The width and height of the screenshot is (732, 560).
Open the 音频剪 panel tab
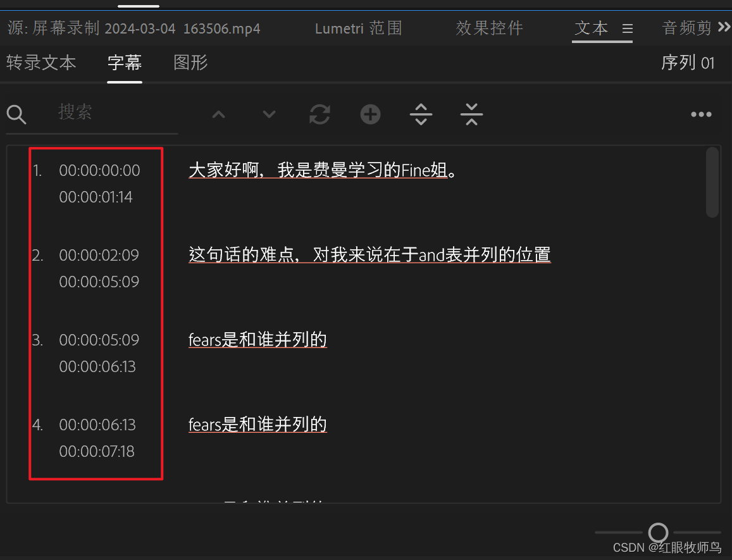pos(686,28)
